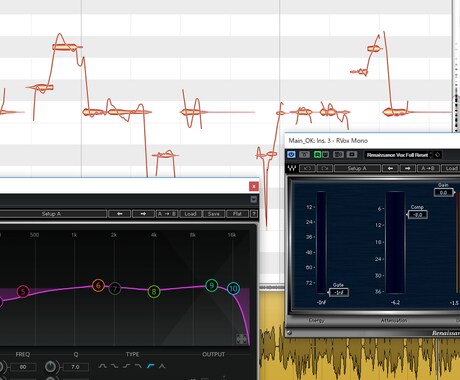The height and width of the screenshot is (380, 460).
Task: Enable Write automation (W) in RVox
Action: tap(325, 155)
